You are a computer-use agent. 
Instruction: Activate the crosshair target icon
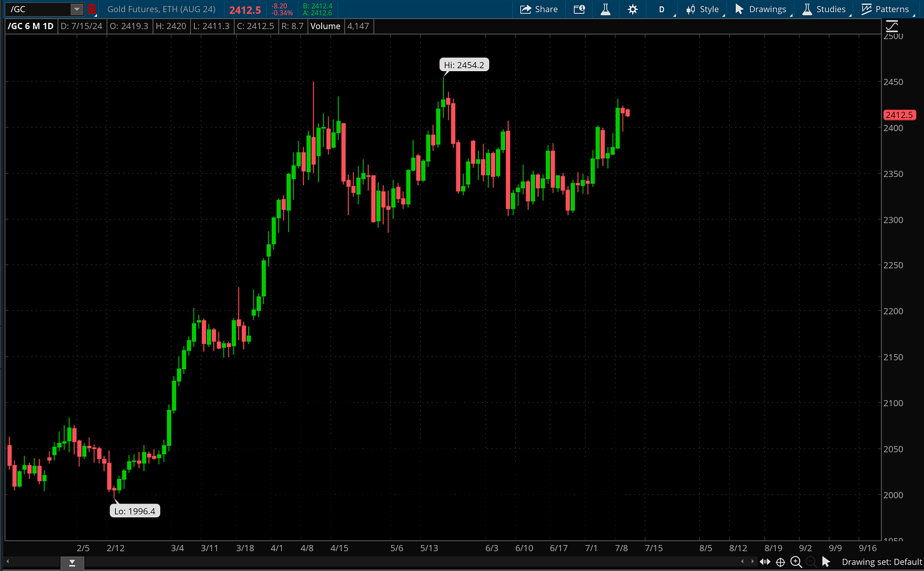point(781,561)
